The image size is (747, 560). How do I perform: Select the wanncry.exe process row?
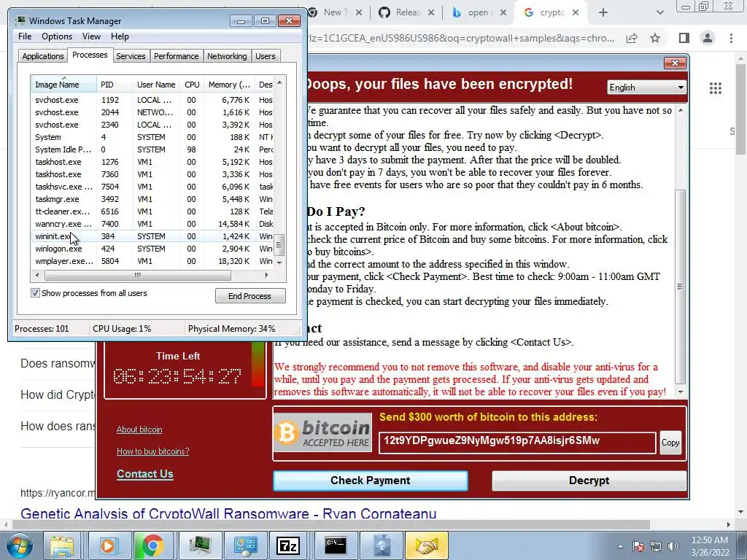(x=153, y=224)
